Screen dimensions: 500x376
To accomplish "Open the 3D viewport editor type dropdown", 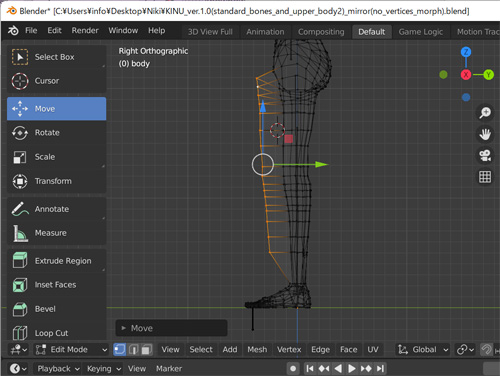I will point(19,349).
